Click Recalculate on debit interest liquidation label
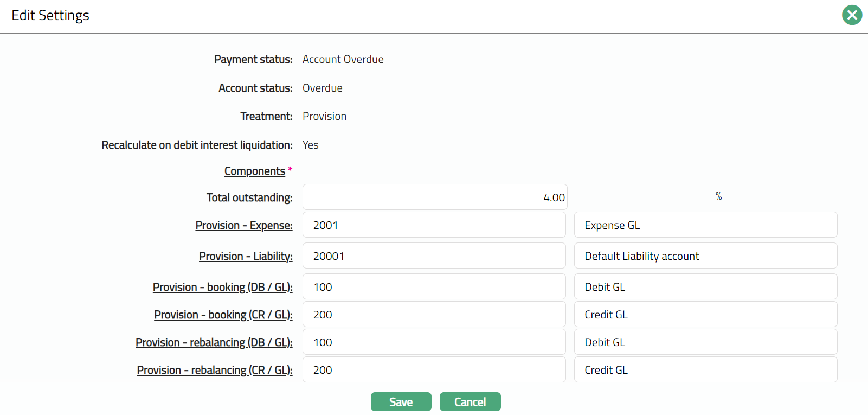 (x=197, y=145)
